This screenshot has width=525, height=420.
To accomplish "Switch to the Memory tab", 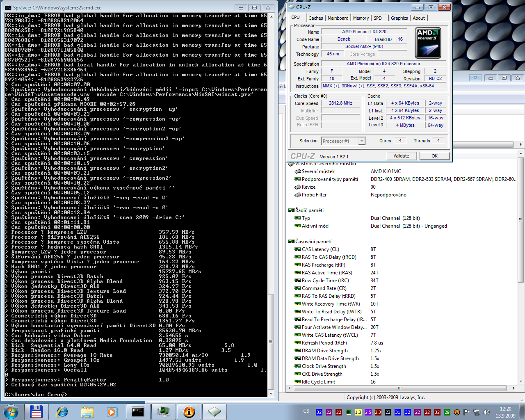I will pyautogui.click(x=361, y=18).
